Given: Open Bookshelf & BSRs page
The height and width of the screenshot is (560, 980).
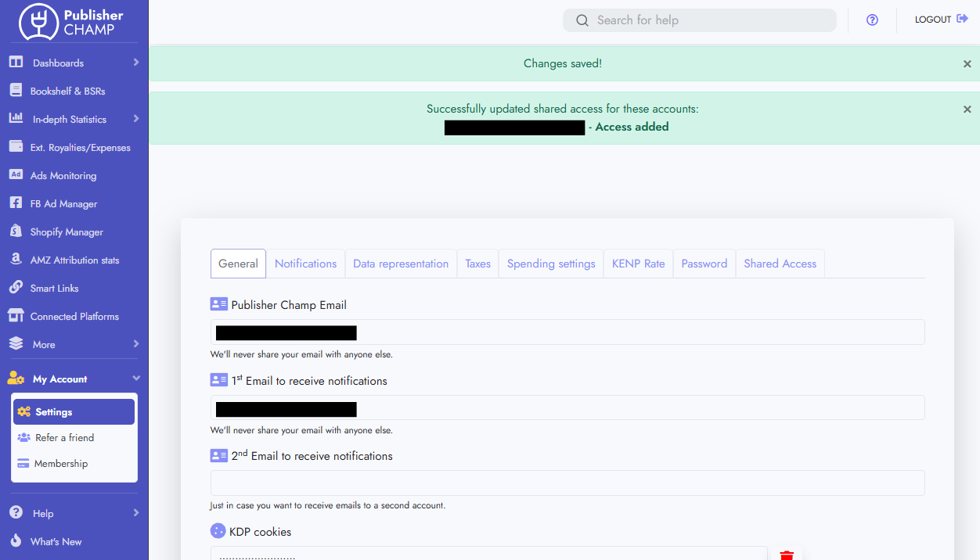Looking at the screenshot, I should [x=67, y=92].
